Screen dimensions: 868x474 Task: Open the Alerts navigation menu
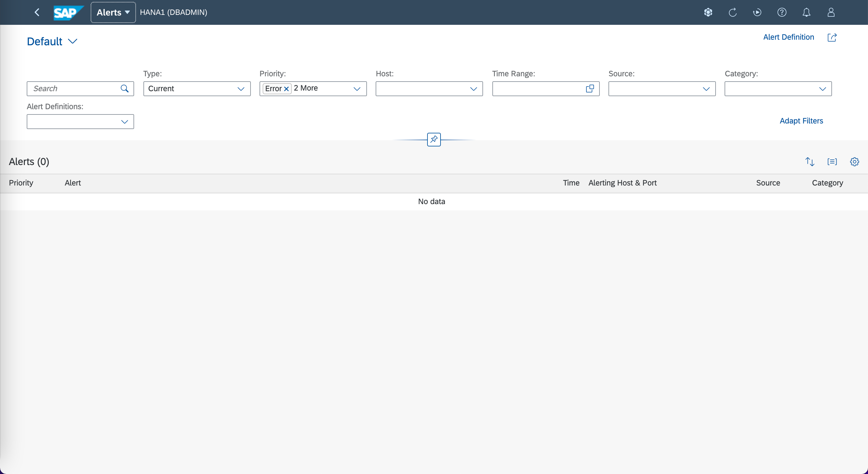113,12
